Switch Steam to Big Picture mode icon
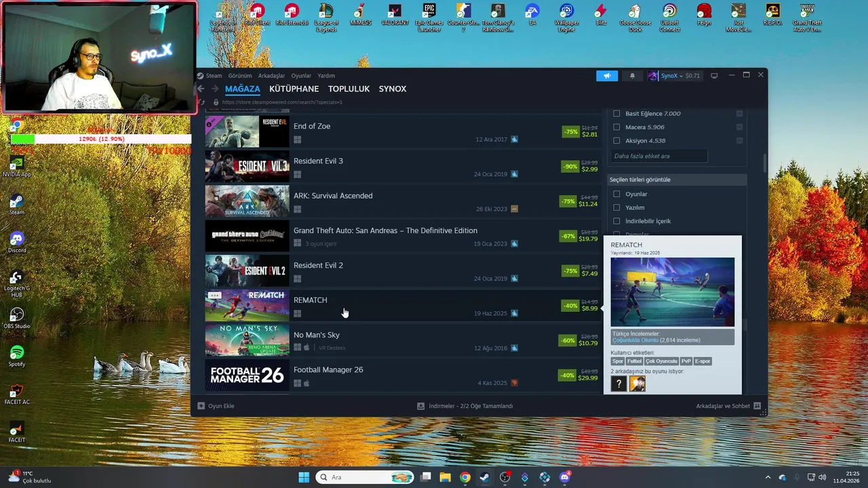The width and height of the screenshot is (868, 488). (714, 76)
